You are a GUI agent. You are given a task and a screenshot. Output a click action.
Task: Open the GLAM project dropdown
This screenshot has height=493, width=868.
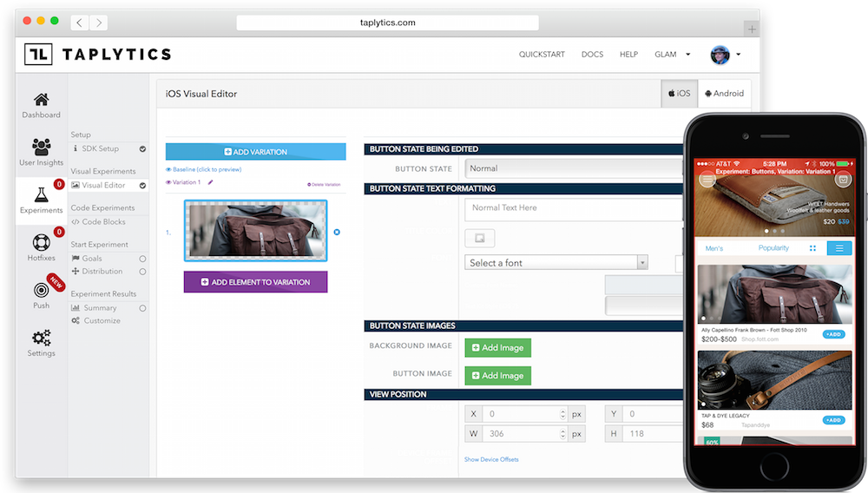coord(673,54)
